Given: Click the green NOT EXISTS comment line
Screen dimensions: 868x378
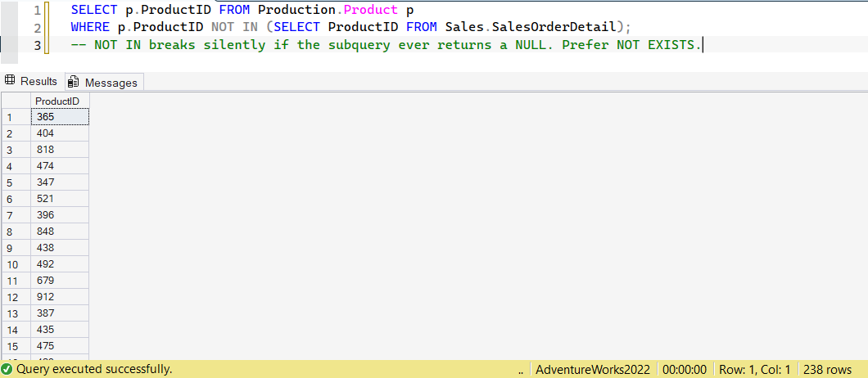Looking at the screenshot, I should [387, 45].
